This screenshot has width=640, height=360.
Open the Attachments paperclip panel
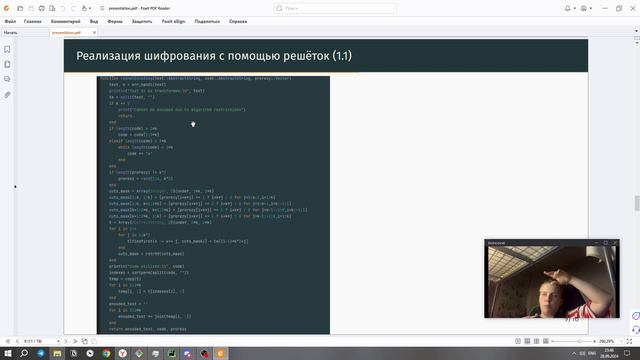[x=7, y=95]
